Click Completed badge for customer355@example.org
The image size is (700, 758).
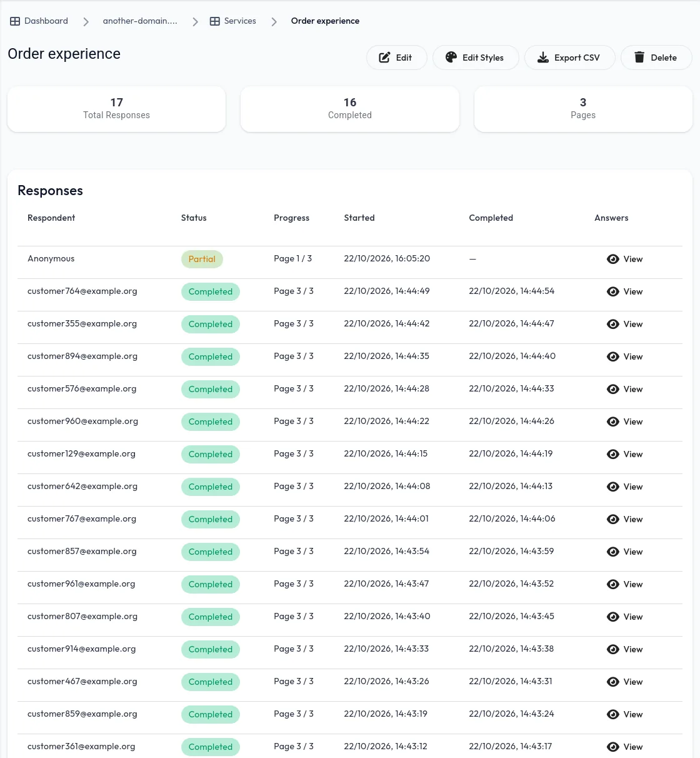211,324
